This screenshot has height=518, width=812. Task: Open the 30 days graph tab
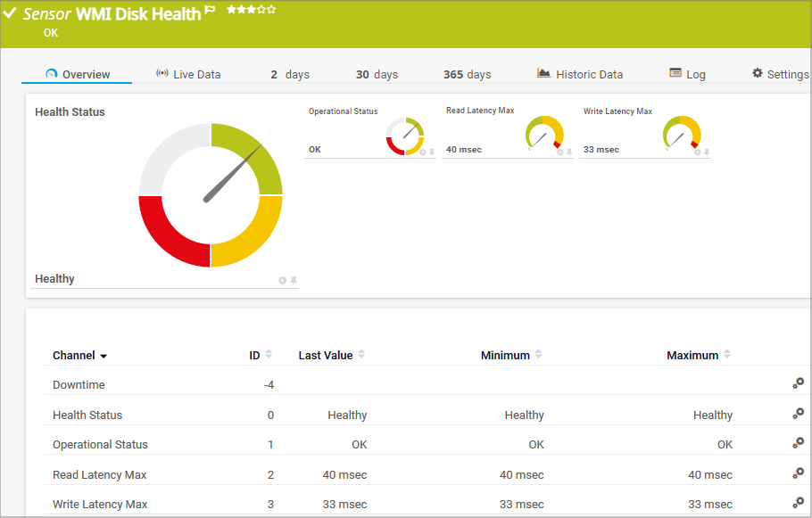377,74
